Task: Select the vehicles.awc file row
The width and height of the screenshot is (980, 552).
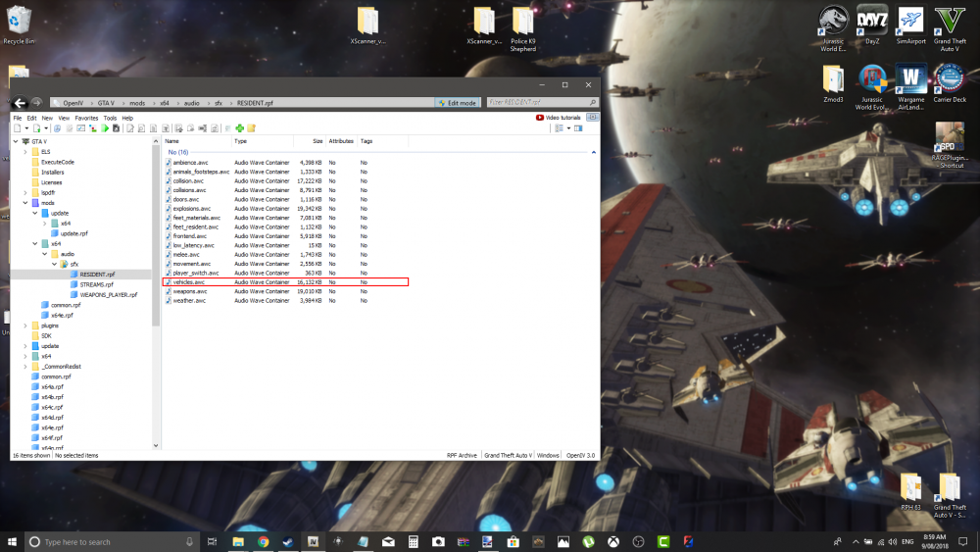Action: (285, 282)
